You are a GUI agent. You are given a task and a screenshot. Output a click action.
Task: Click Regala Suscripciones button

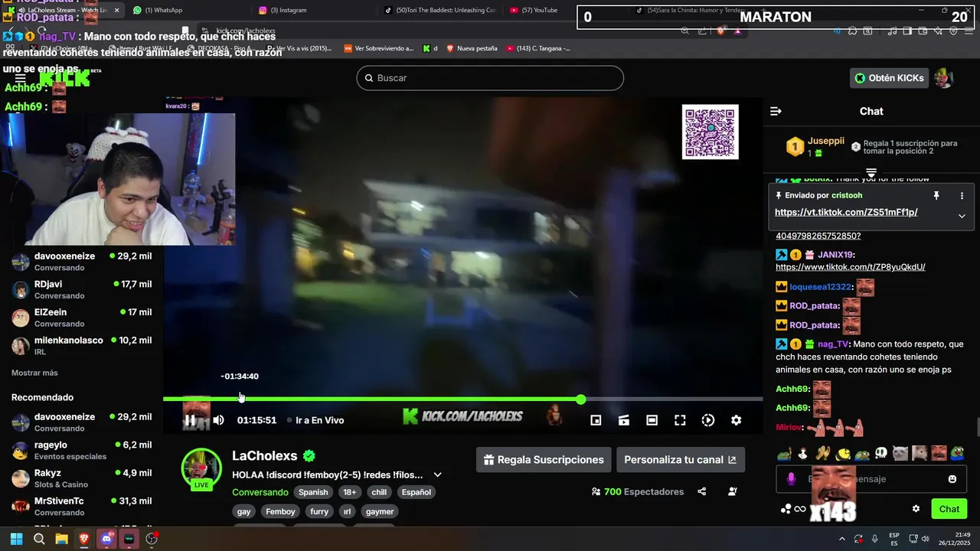(x=544, y=460)
